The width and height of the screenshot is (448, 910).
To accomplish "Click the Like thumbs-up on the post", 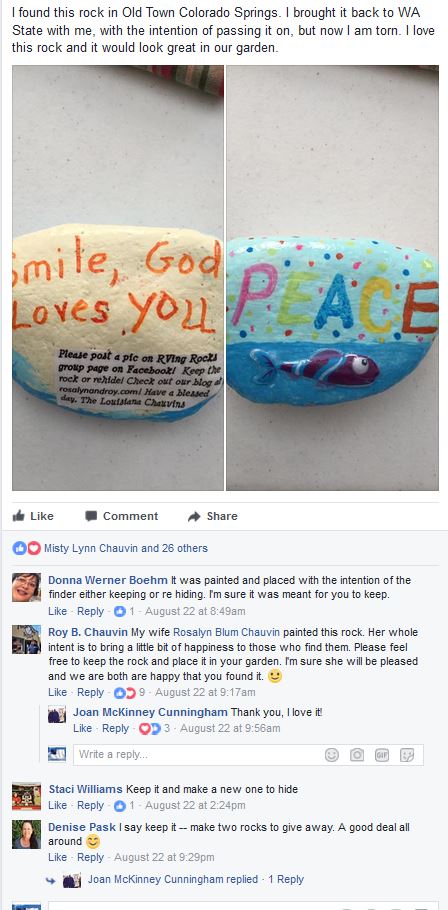I will [x=33, y=516].
